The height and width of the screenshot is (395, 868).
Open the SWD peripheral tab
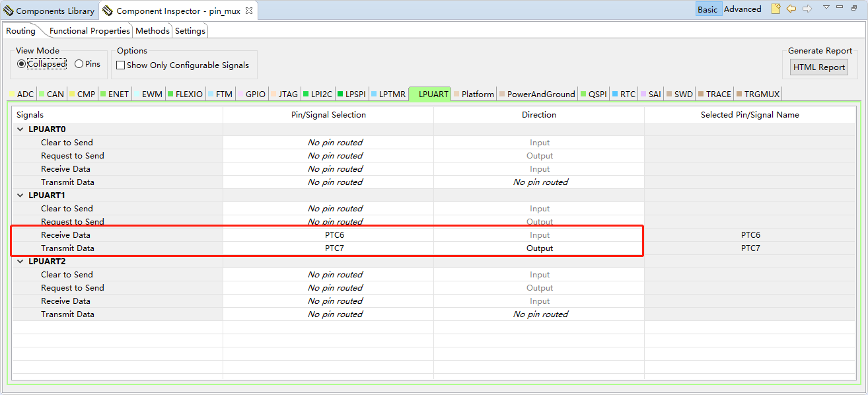679,94
